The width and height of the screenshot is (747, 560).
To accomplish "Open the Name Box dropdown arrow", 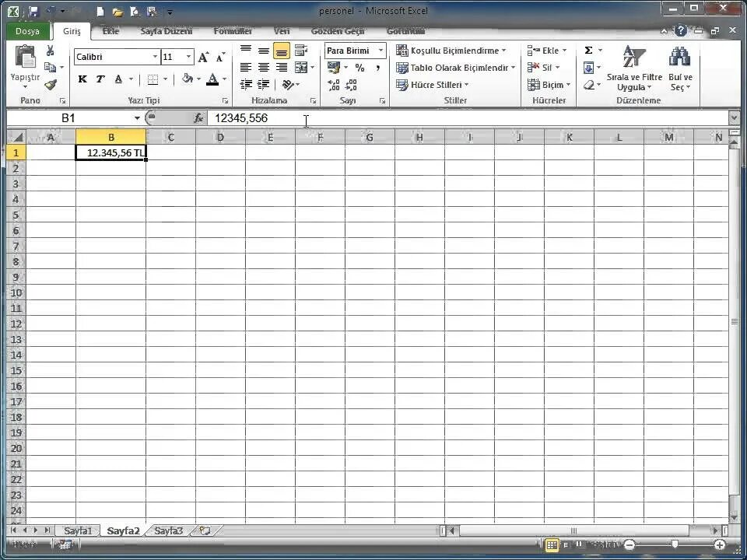I will [x=137, y=118].
